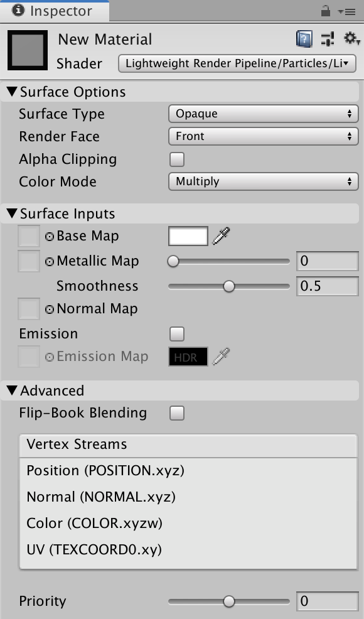
Task: Open the Color Mode dropdown
Action: (263, 181)
